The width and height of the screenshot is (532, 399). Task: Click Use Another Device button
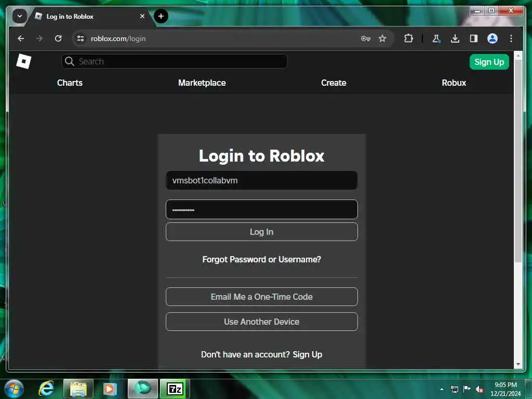coord(262,322)
